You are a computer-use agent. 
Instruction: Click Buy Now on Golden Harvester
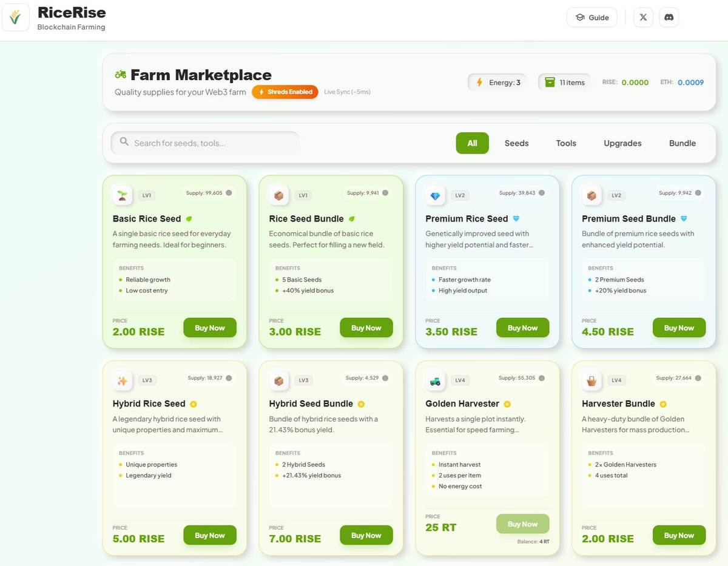tap(523, 524)
